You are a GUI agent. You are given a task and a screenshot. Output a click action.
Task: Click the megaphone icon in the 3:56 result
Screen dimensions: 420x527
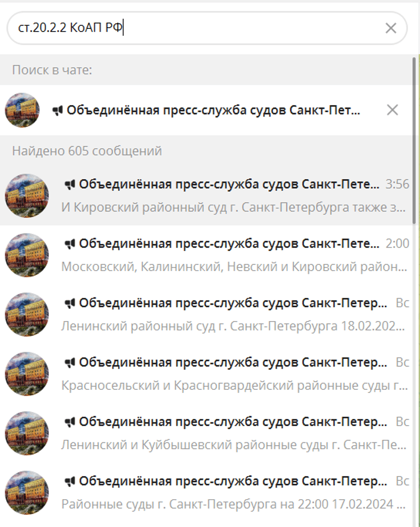coord(70,184)
